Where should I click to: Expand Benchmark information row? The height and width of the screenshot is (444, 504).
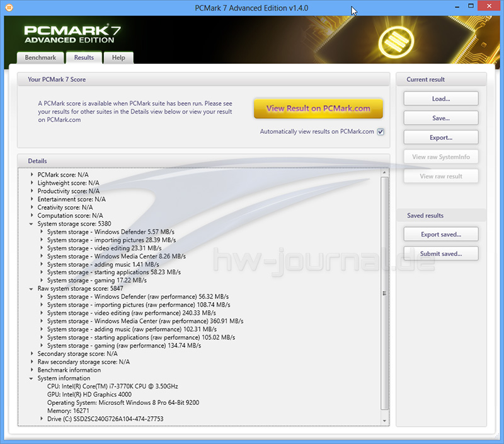pyautogui.click(x=32, y=370)
